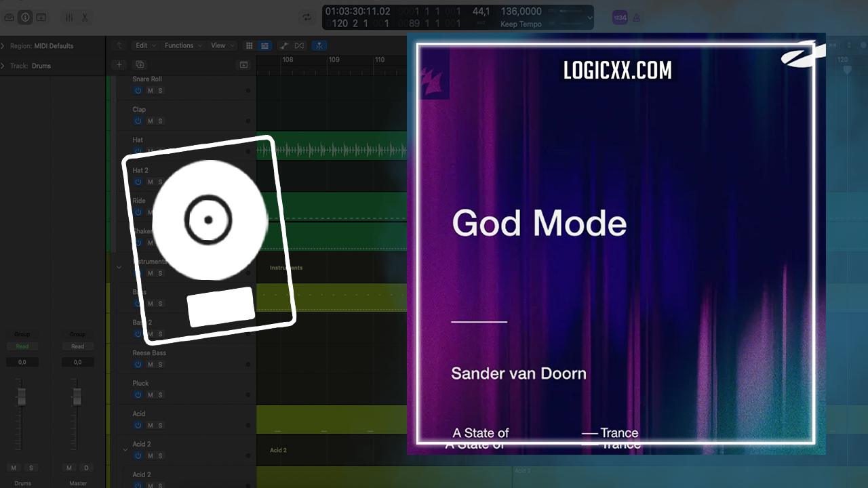Click the Clap track record dot
The image size is (868, 488).
click(x=248, y=121)
